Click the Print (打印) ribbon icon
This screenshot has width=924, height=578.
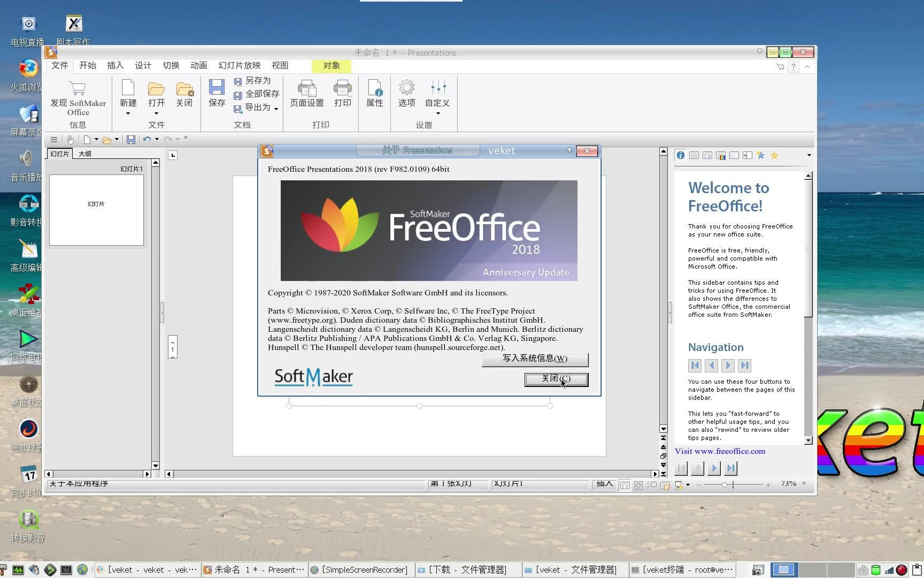point(343,93)
